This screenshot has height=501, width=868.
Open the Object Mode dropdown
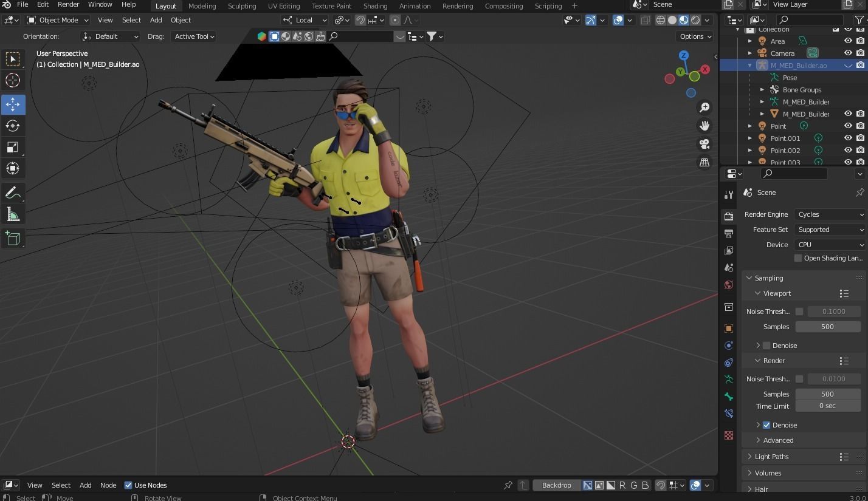58,20
